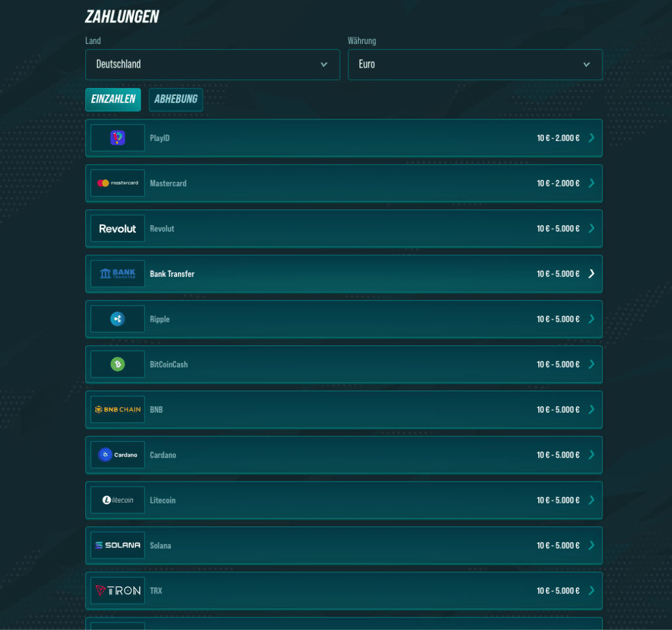Select the TRON logo

(117, 591)
